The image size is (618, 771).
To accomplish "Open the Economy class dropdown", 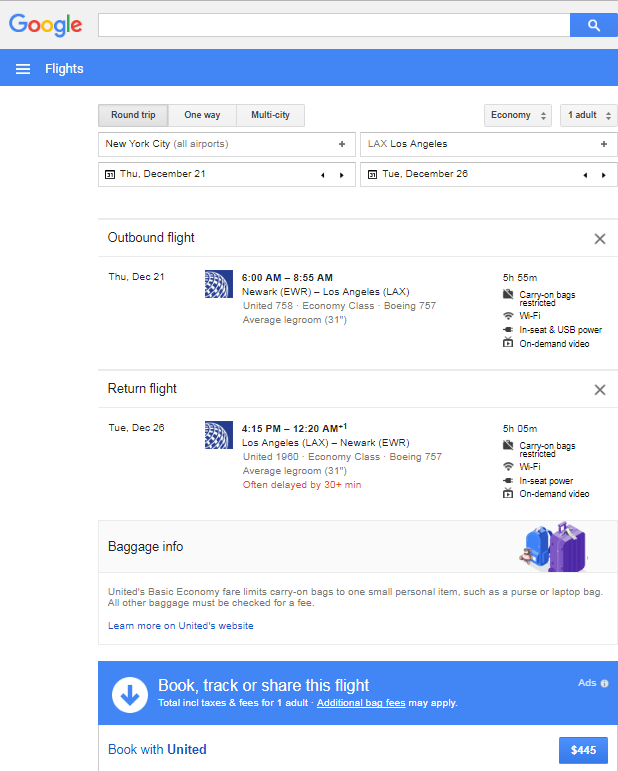I will [518, 115].
